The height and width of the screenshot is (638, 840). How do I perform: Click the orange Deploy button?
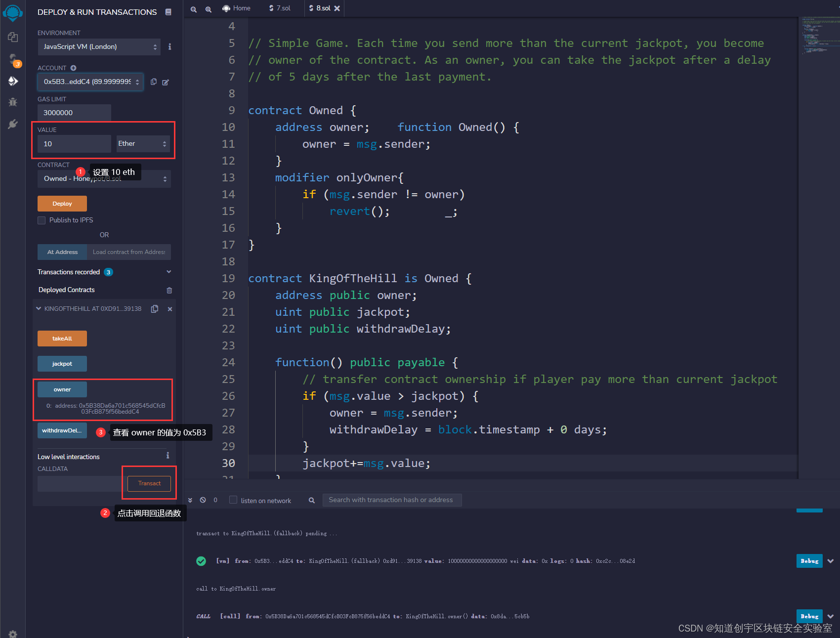click(x=62, y=204)
